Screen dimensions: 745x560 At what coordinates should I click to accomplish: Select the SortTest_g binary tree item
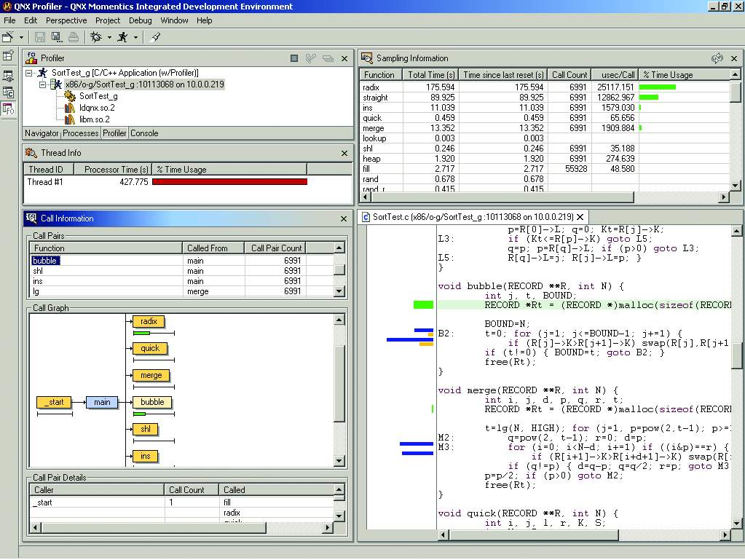(98, 96)
